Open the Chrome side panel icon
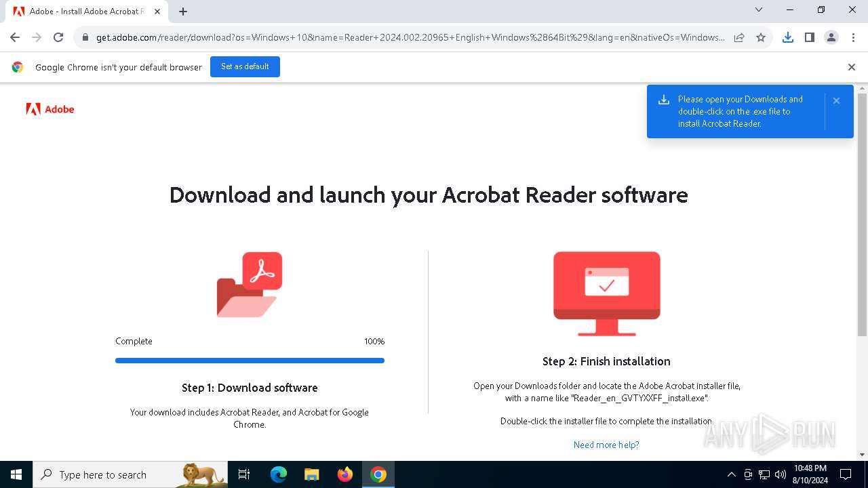Viewport: 868px width, 488px height. 809,37
